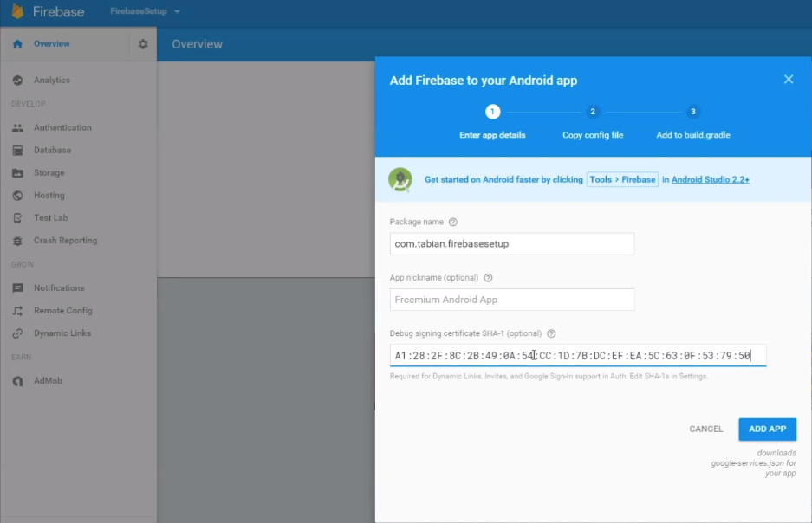Open Authentication section
The height and width of the screenshot is (523, 812).
click(x=62, y=128)
